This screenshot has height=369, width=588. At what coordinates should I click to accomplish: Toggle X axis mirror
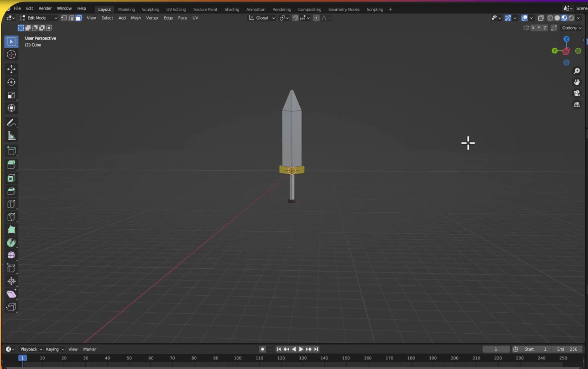coord(533,28)
